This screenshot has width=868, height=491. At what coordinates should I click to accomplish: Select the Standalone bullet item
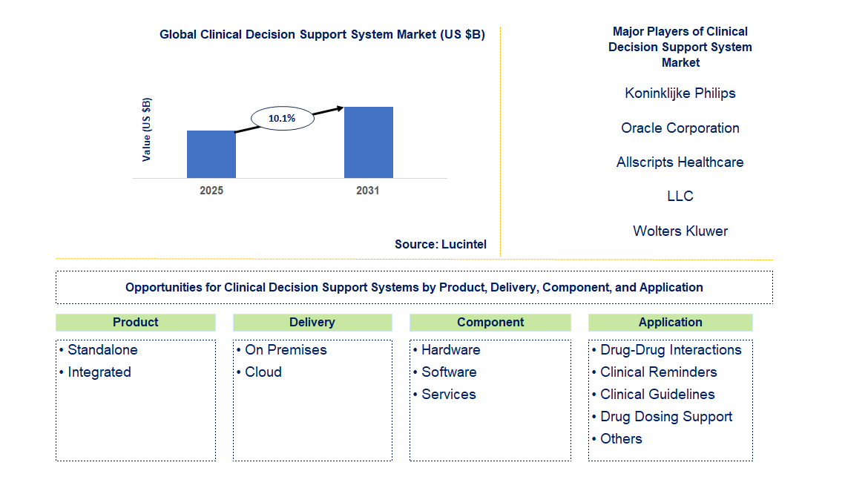point(99,350)
